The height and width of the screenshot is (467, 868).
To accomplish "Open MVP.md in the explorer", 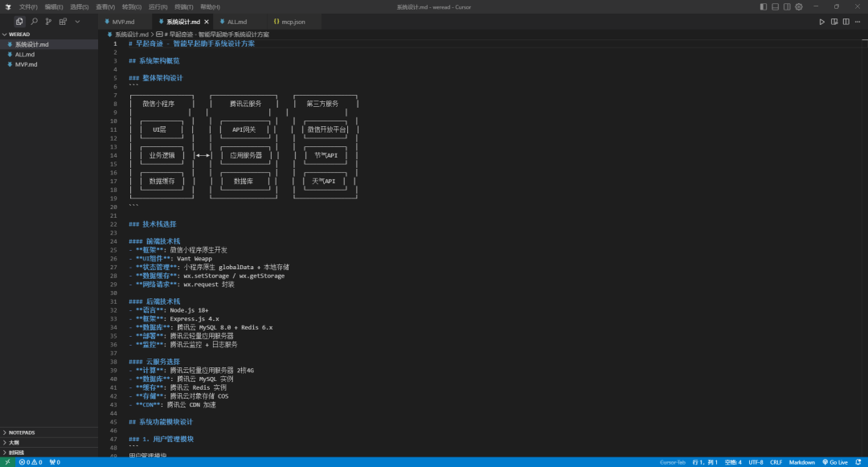I will tap(49, 64).
